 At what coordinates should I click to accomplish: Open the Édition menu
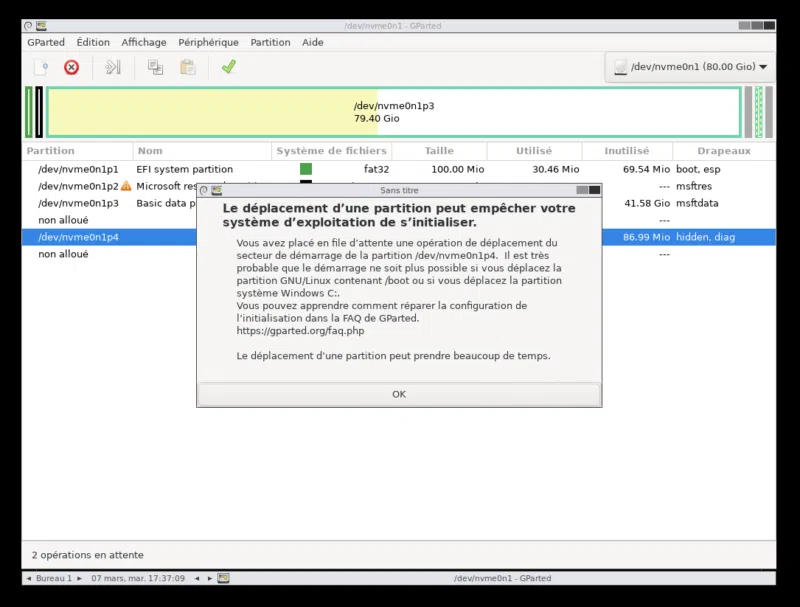tap(93, 42)
